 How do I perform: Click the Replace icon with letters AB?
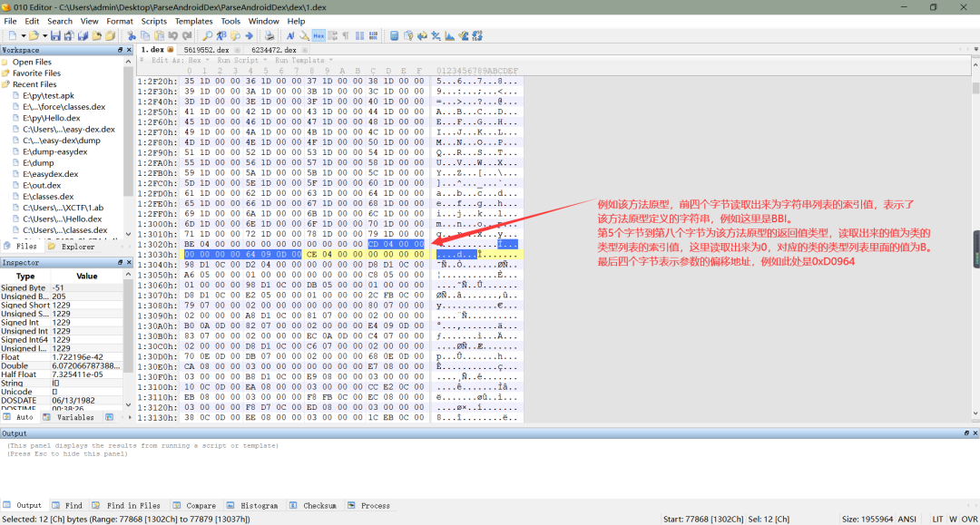click(x=221, y=35)
